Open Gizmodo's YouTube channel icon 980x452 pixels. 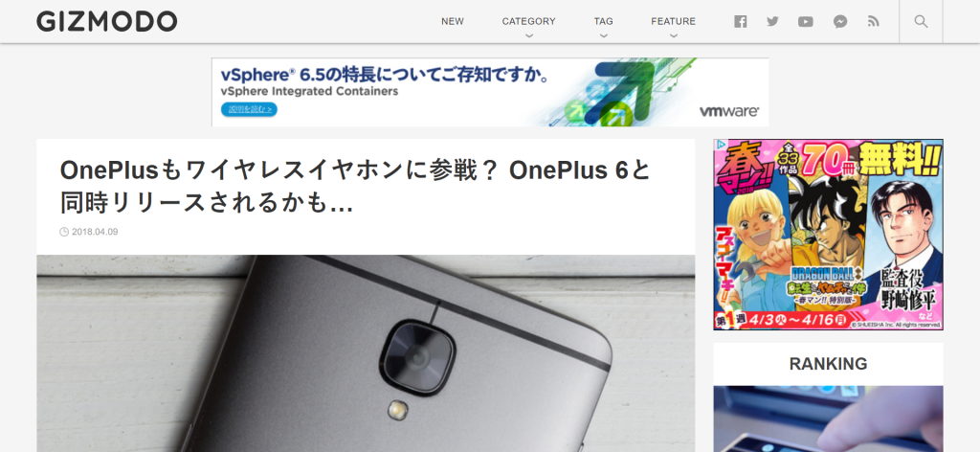coord(805,22)
